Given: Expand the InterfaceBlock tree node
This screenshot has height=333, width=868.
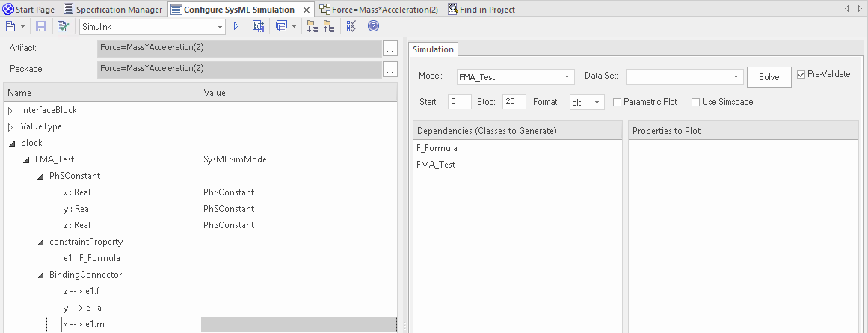Looking at the screenshot, I should click(10, 110).
